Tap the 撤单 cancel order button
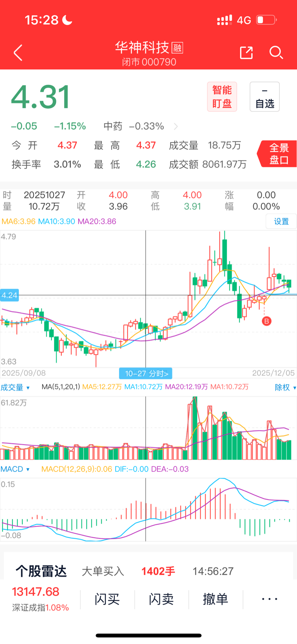Image resolution: width=297 pixels, height=644 pixels. pos(215,599)
